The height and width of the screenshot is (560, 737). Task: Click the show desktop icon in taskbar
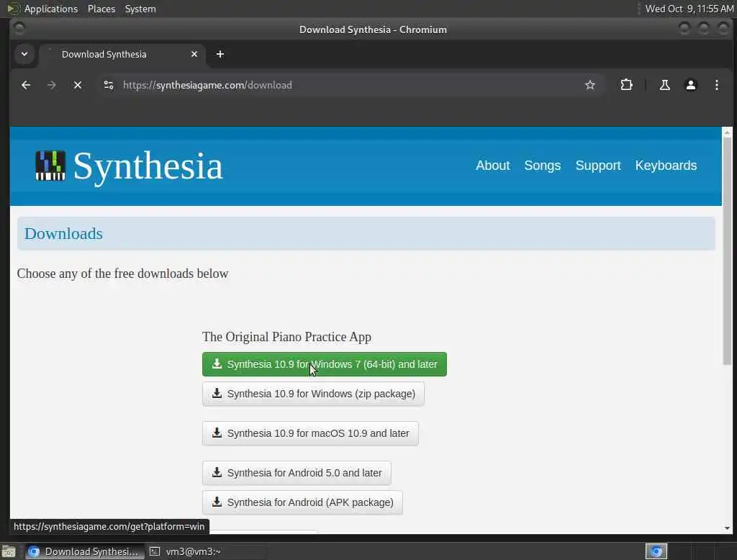coord(9,551)
